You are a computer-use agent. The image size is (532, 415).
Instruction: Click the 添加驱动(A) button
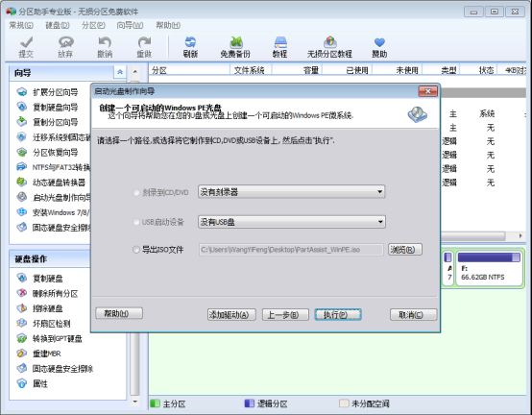(231, 315)
